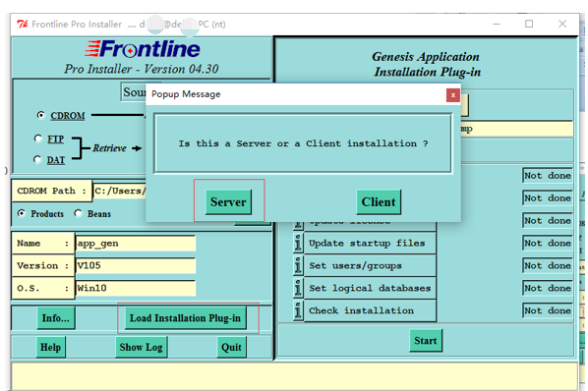Image resolution: width=588 pixels, height=391 pixels.
Task: Click the Version field containing V105
Action: pos(136,265)
